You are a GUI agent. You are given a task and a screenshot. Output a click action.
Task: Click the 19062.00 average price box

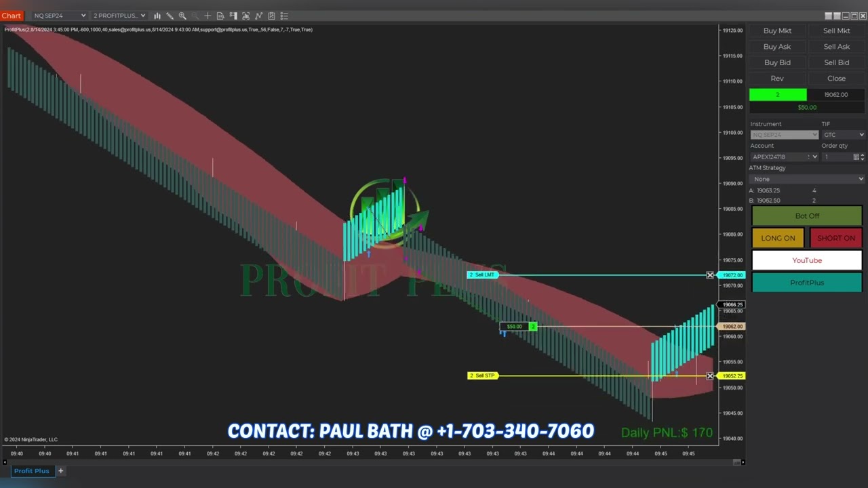[836, 95]
